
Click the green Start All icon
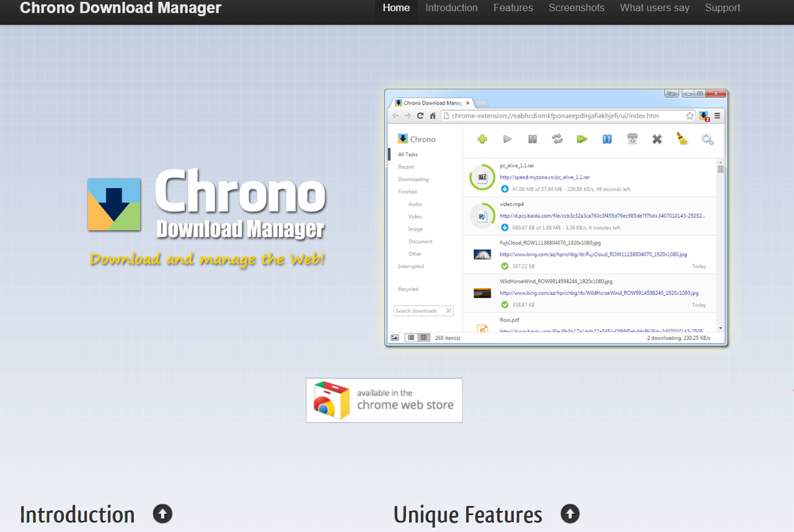tap(582, 139)
